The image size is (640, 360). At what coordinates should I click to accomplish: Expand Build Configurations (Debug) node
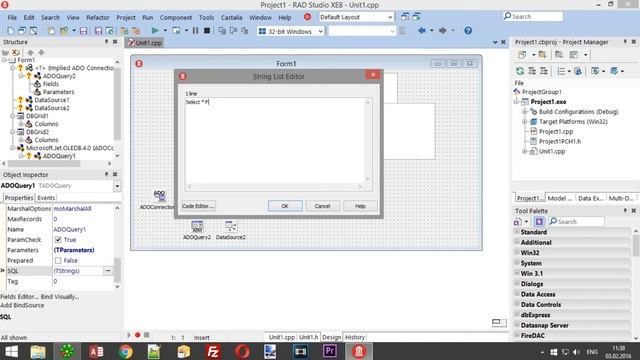click(525, 111)
